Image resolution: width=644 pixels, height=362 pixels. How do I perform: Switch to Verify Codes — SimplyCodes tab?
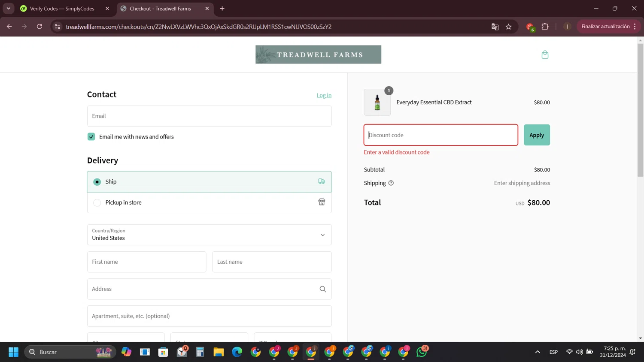pyautogui.click(x=62, y=9)
